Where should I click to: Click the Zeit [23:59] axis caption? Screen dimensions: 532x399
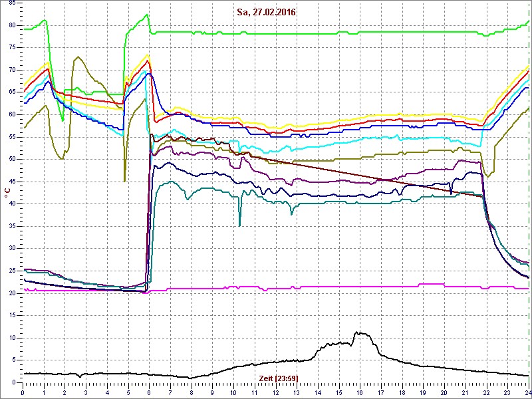279,378
